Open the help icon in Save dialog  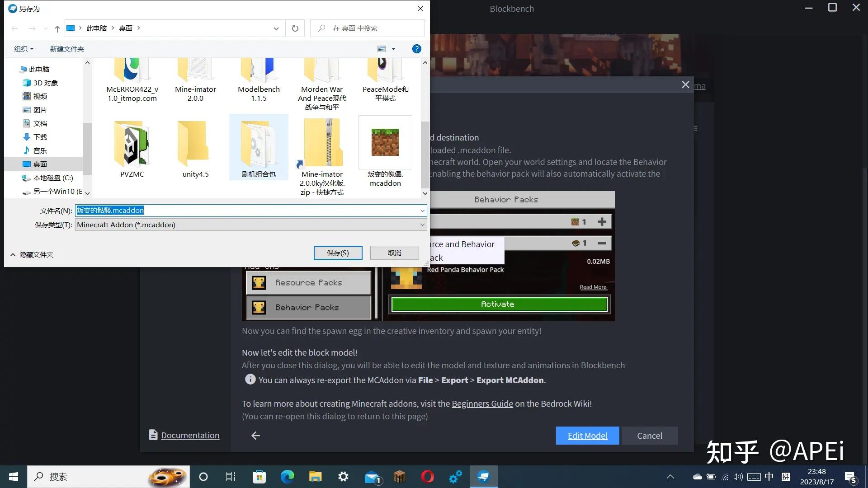coord(417,49)
